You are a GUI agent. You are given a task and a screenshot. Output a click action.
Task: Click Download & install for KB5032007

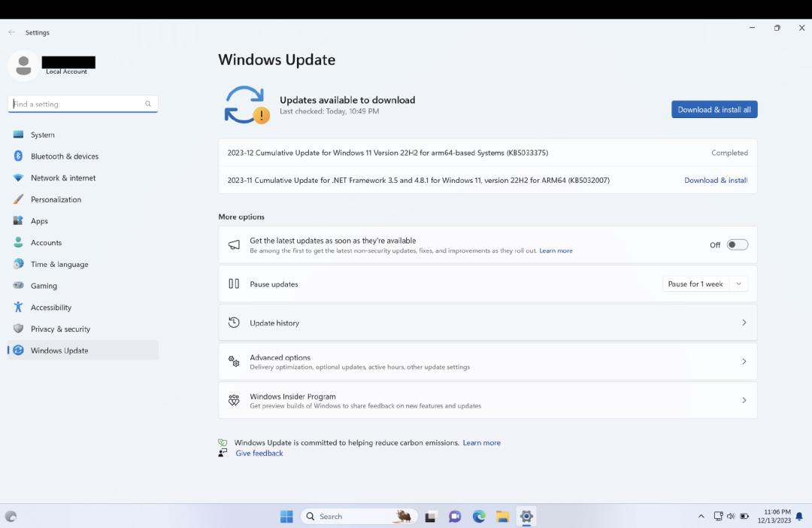tap(716, 180)
